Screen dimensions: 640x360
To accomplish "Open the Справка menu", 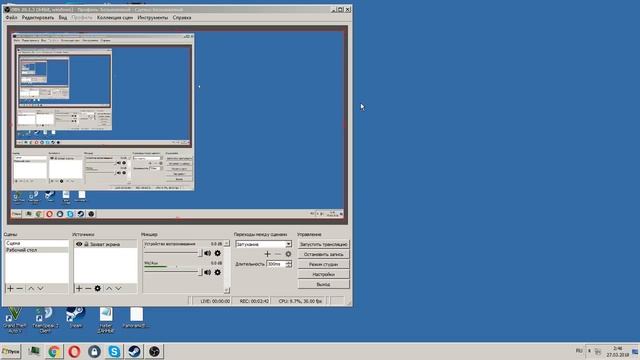I will pyautogui.click(x=182, y=18).
